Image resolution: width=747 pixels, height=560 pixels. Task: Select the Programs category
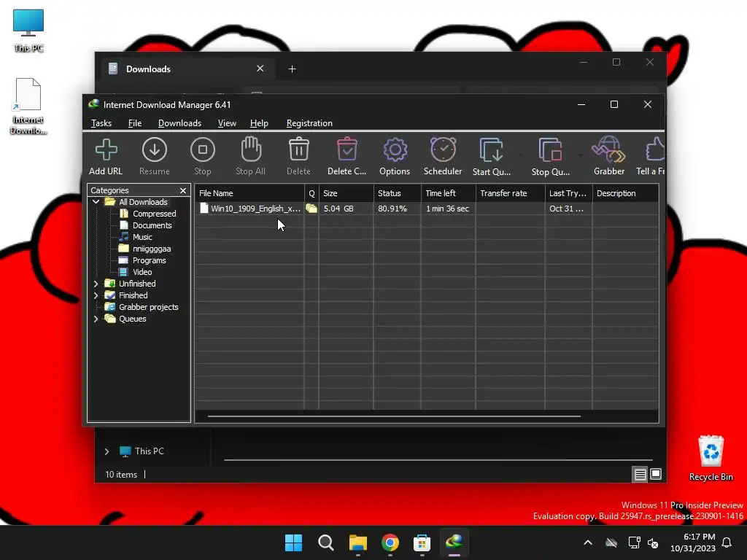click(x=149, y=260)
